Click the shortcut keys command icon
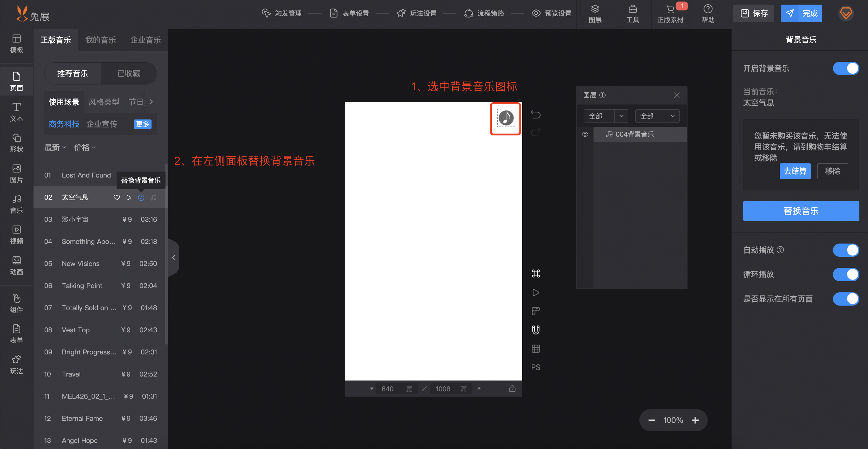 pyautogui.click(x=536, y=273)
